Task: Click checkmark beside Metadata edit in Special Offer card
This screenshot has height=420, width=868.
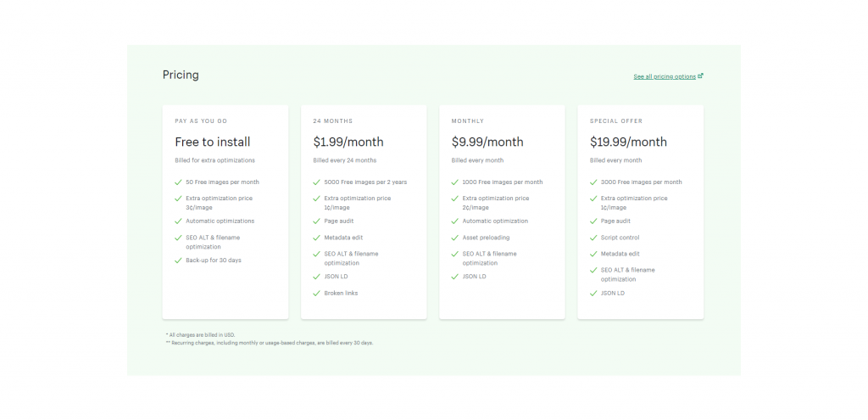Action: pos(593,254)
